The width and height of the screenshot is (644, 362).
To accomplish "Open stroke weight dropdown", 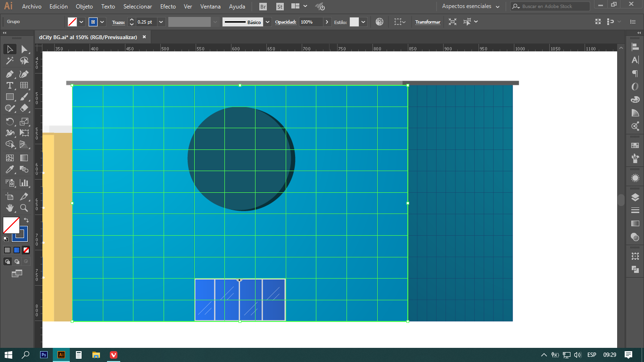I will 161,22.
